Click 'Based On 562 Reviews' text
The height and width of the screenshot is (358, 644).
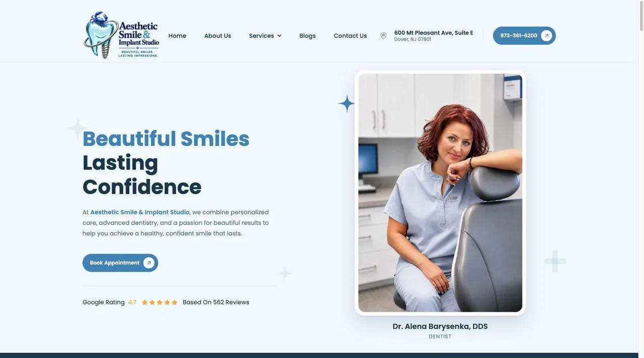point(216,302)
